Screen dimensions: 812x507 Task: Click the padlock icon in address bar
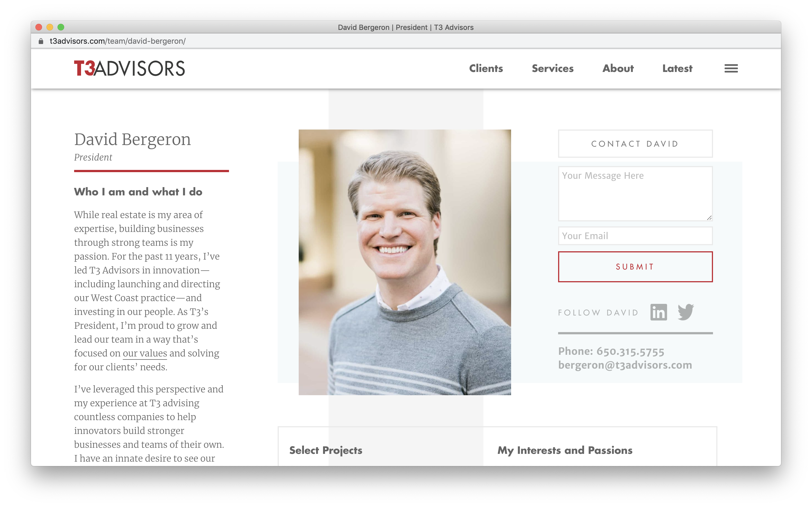[x=41, y=41]
